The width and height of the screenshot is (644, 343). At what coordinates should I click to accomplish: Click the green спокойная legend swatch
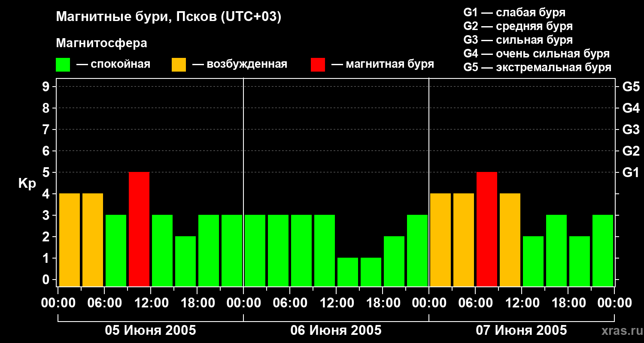pyautogui.click(x=63, y=64)
